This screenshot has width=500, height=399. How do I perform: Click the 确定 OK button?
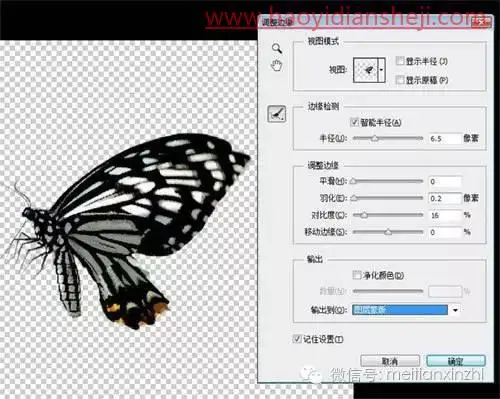coord(456,361)
